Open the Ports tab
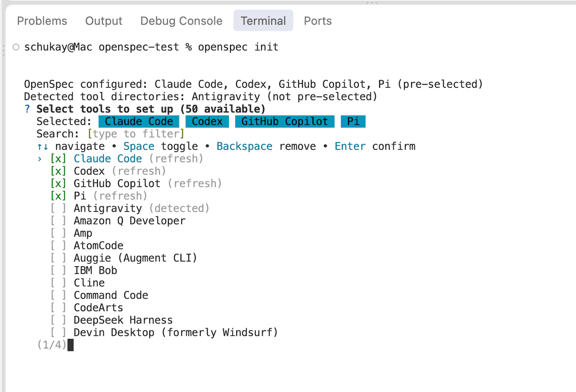This screenshot has height=392, width=576. coord(318,21)
